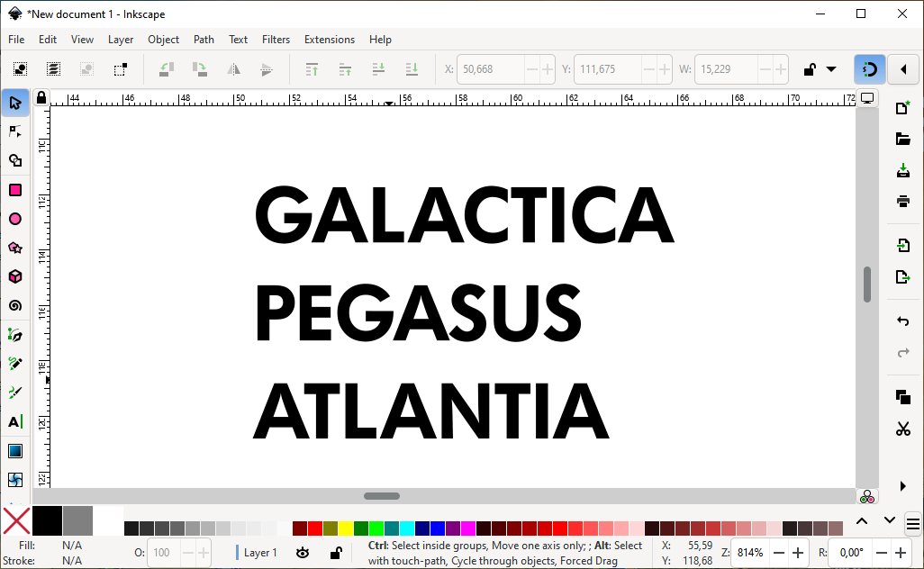Flip selection horizontally
924x569 pixels.
pos(233,69)
